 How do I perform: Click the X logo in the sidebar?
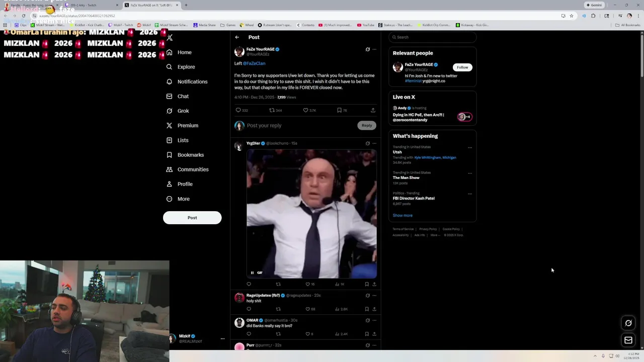click(x=170, y=38)
